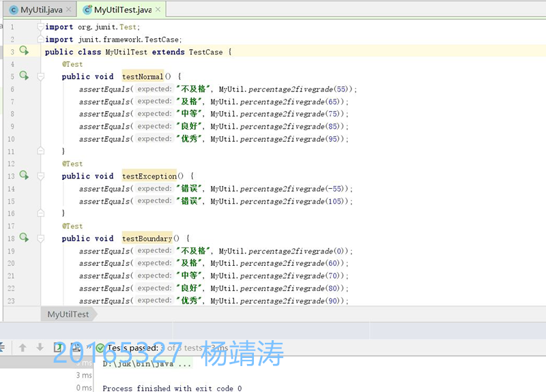Go to next failed test arrow
This screenshot has height=392, width=546.
tap(40, 347)
